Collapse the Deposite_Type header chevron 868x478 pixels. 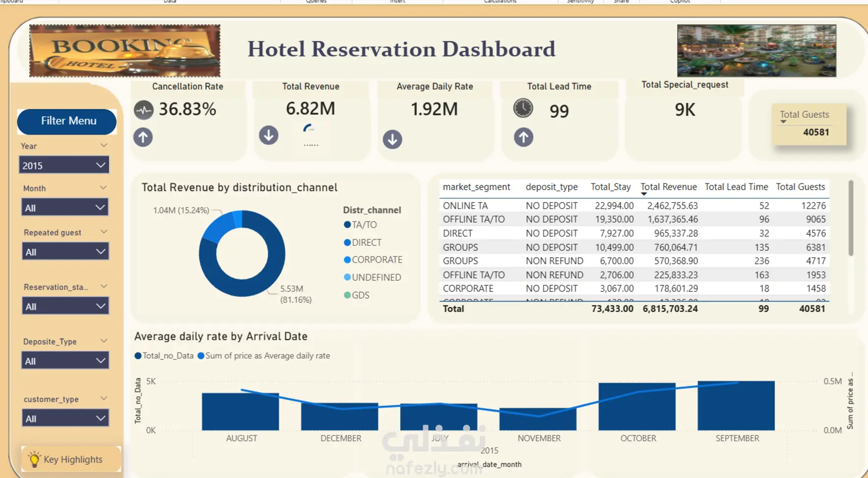(x=103, y=341)
